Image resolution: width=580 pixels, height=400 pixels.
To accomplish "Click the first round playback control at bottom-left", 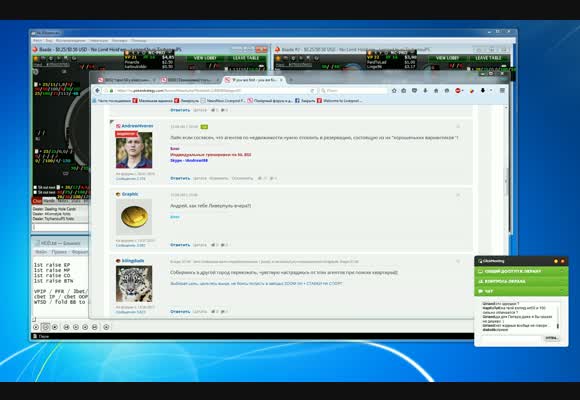I will (x=36, y=327).
